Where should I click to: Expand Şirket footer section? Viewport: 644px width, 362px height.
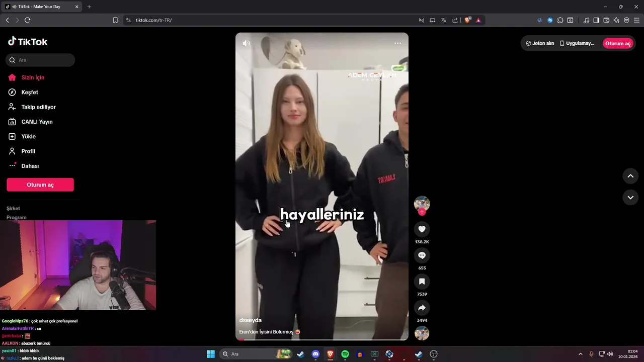[x=14, y=209]
